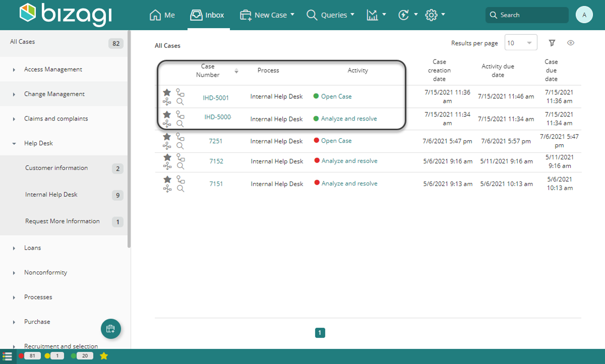This screenshot has width=605, height=364.
Task: Open the Results per page dropdown
Action: 521,43
